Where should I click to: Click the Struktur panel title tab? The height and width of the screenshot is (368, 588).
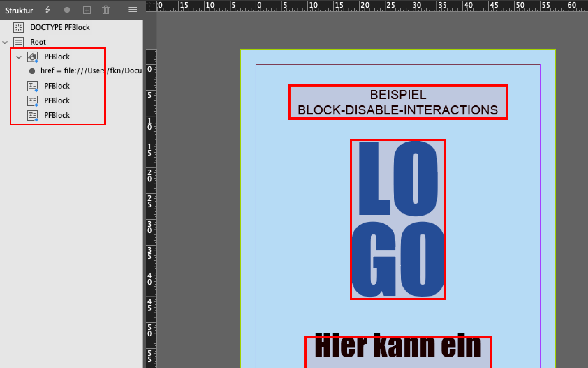coord(19,10)
